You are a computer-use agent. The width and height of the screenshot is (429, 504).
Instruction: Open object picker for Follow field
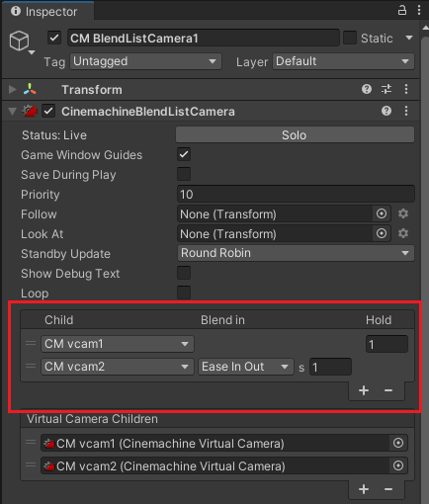coord(382,213)
